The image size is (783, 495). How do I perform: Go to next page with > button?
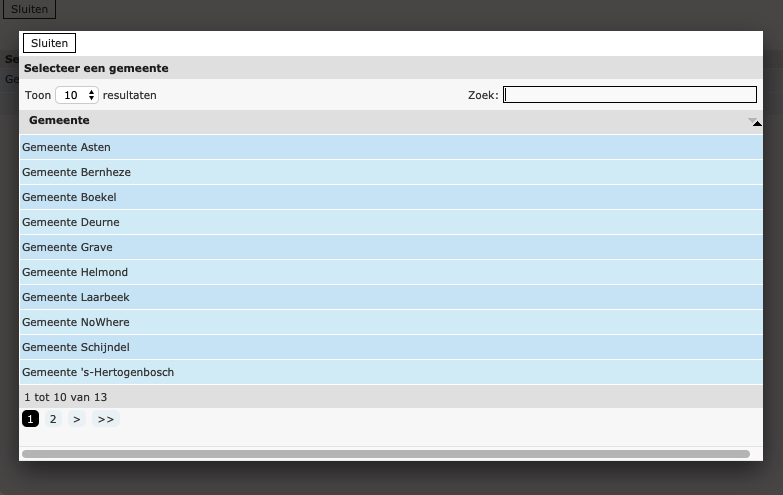point(77,419)
